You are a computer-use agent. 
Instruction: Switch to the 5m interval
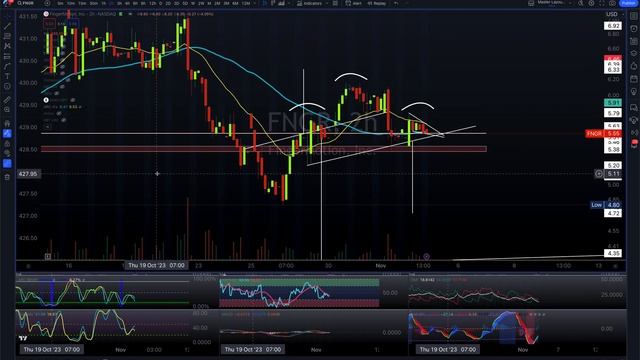[60, 3]
